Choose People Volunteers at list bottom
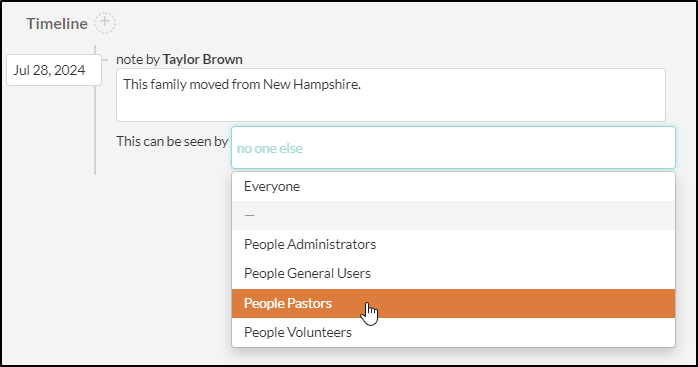The image size is (698, 367). coord(453,332)
